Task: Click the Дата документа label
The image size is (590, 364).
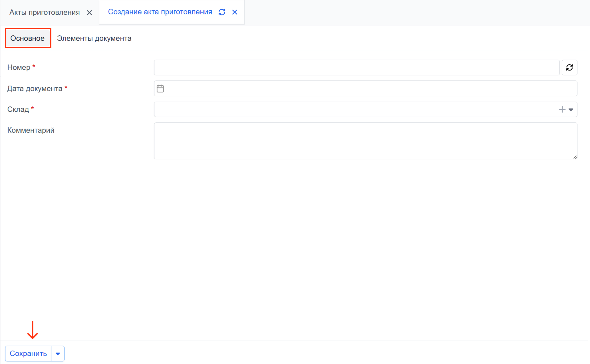Action: click(x=35, y=89)
